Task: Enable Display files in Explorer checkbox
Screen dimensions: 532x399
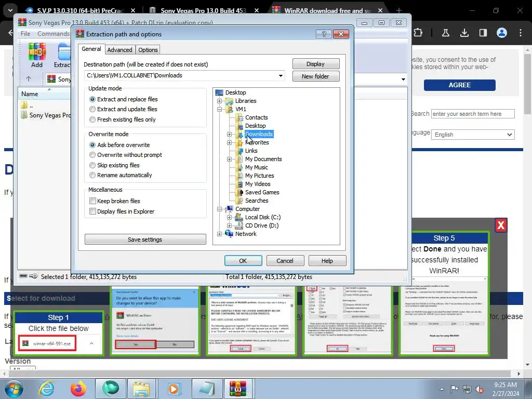Action: coord(92,211)
